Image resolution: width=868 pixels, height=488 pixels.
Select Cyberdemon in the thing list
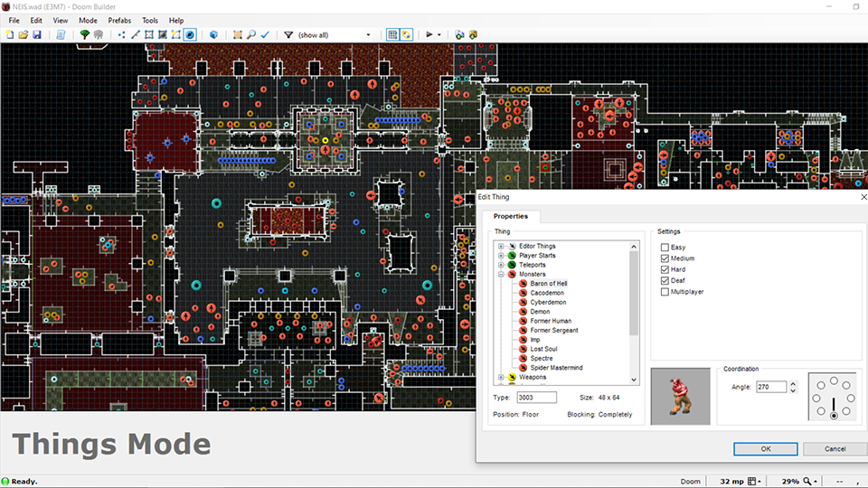coord(548,302)
